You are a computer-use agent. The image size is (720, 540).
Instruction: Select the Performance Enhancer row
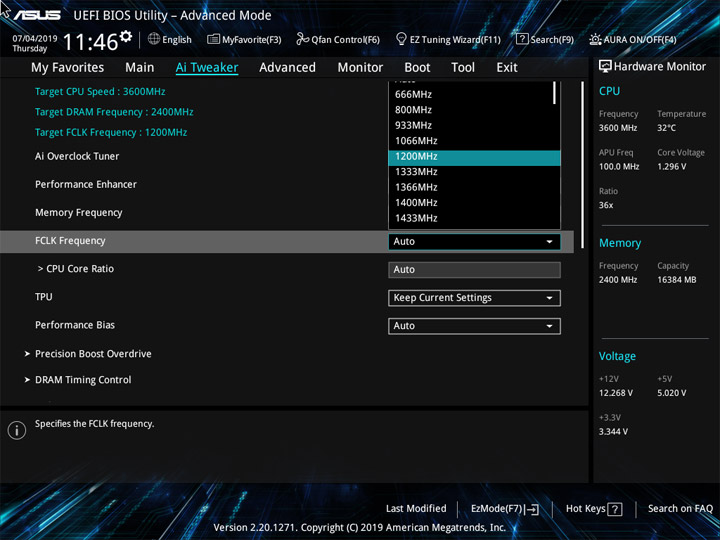pos(86,185)
